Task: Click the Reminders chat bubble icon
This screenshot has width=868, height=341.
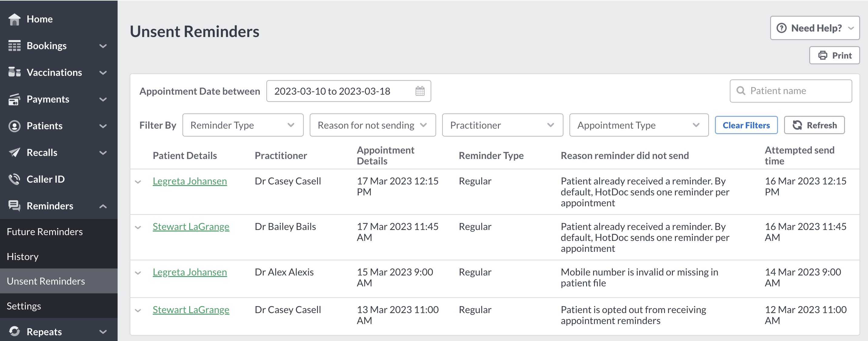Action: click(x=14, y=206)
